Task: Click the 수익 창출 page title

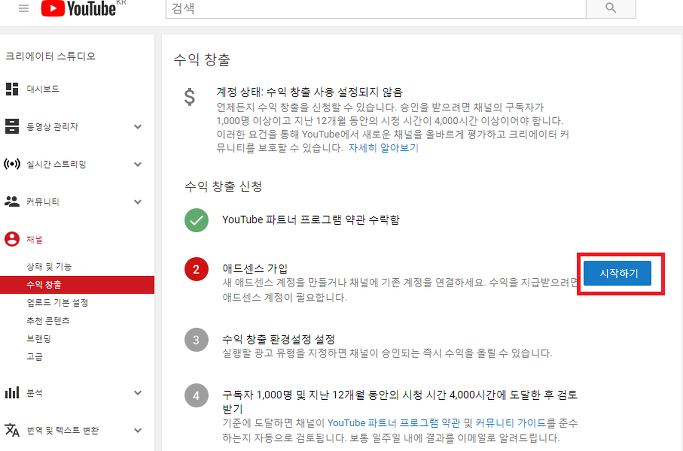Action: tap(202, 60)
